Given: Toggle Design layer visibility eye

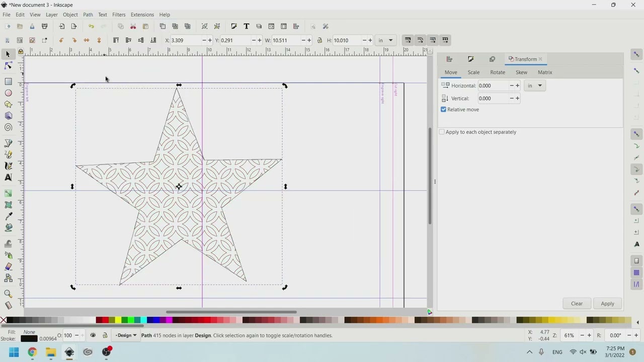Looking at the screenshot, I should tap(93, 335).
